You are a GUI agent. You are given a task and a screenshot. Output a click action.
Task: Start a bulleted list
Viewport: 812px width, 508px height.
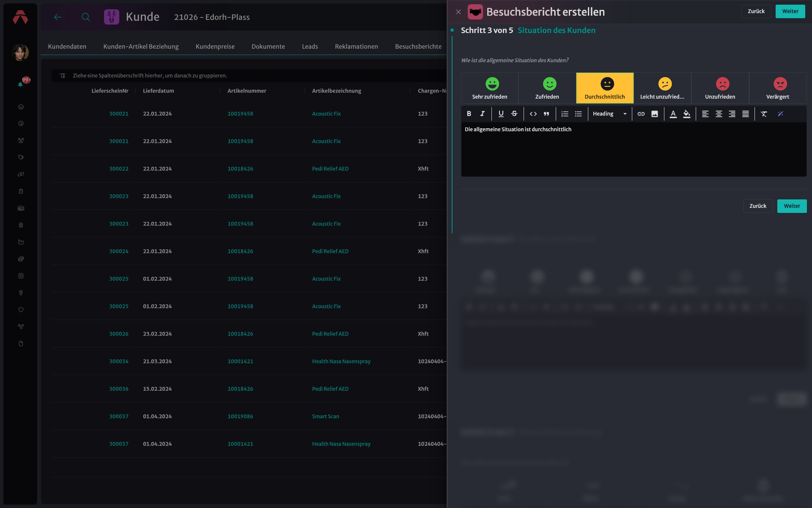point(579,114)
